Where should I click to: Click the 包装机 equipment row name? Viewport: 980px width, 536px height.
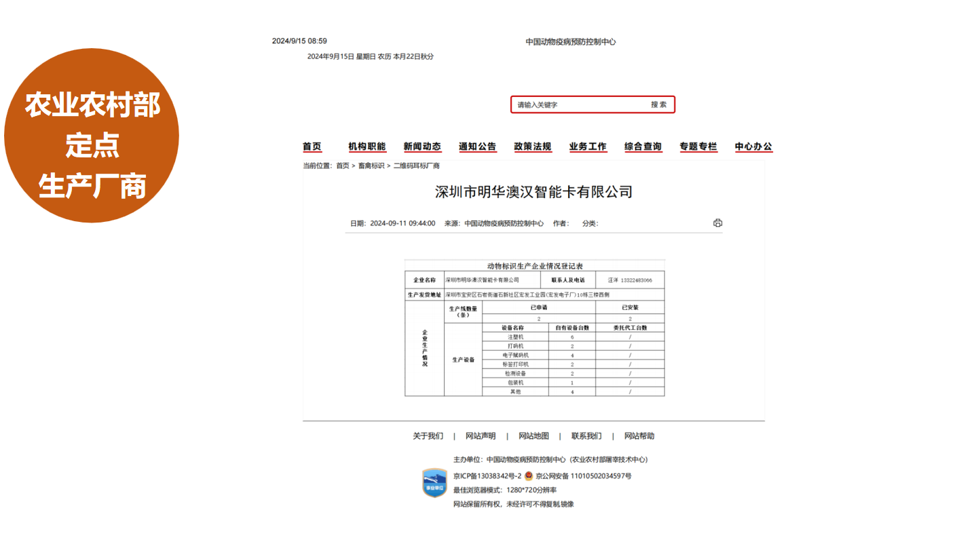[516, 383]
